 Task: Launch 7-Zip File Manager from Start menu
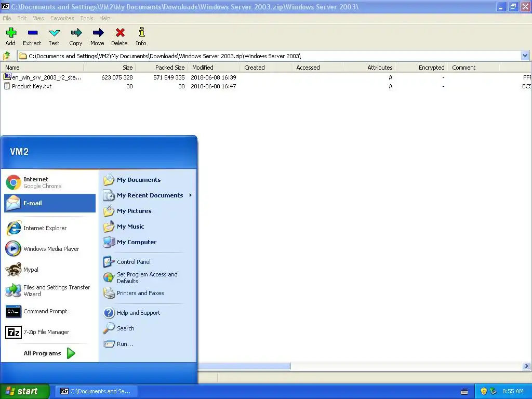[x=49, y=332]
